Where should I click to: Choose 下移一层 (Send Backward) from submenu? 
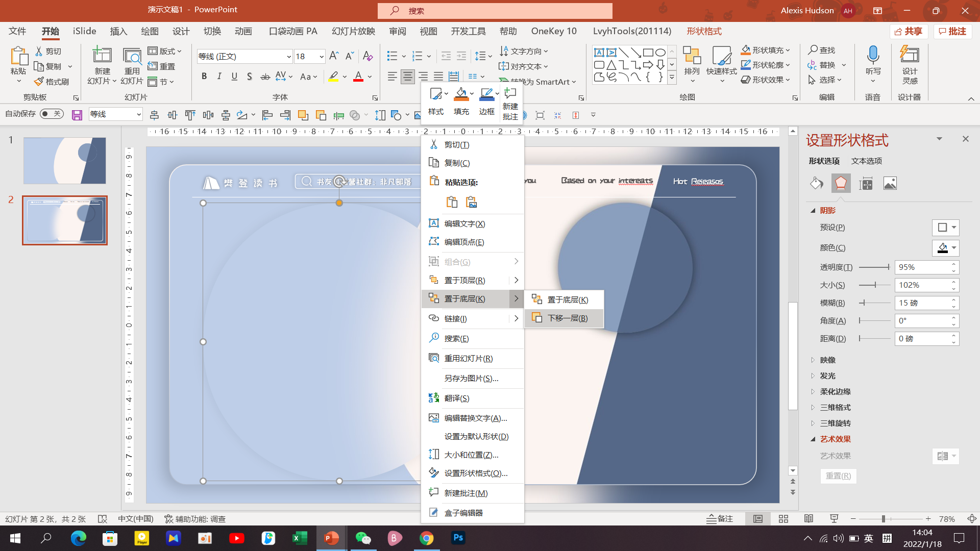tap(567, 318)
